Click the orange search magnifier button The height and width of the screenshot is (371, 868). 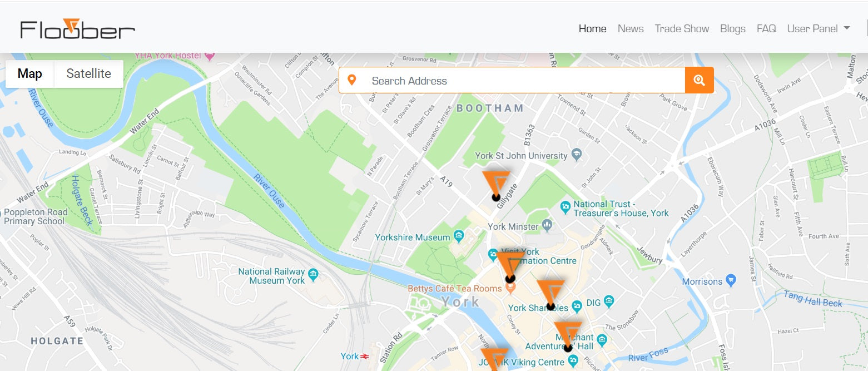699,81
